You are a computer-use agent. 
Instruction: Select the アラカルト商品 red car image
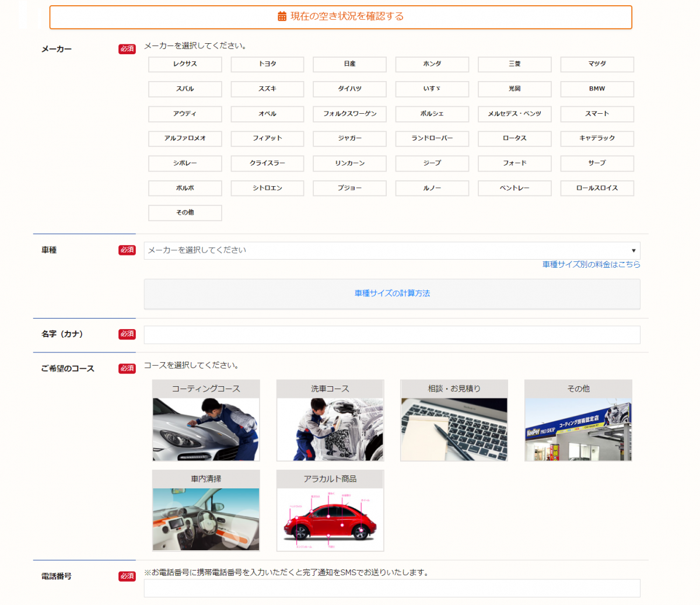tap(330, 519)
